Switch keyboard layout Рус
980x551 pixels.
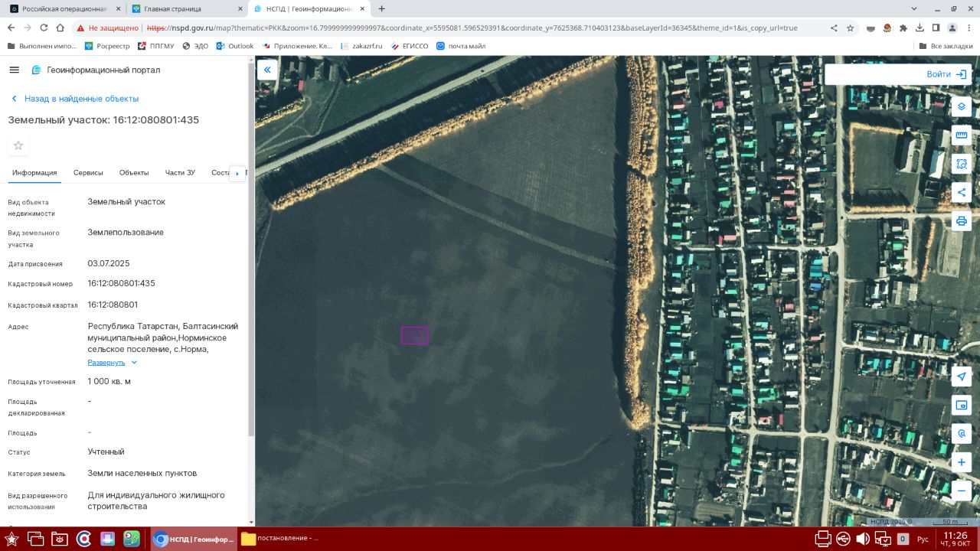[x=923, y=540]
